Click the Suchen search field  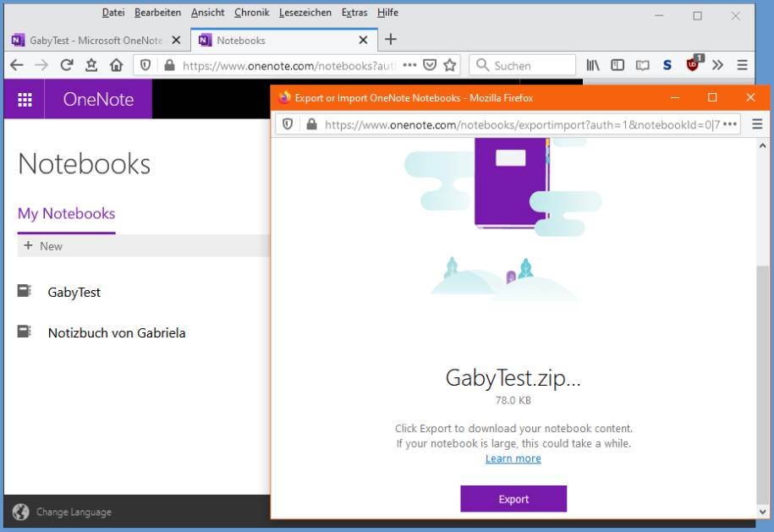click(522, 65)
